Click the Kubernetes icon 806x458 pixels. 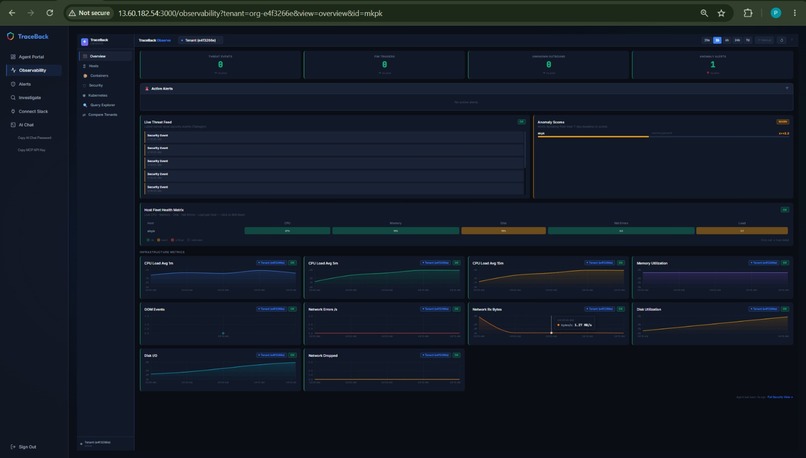[x=84, y=95]
